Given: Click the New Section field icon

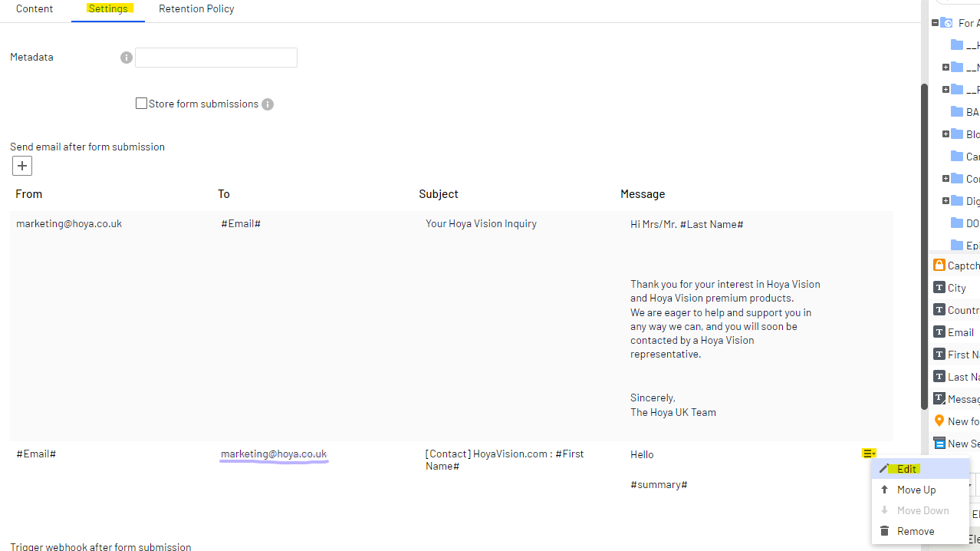Looking at the screenshot, I should (939, 443).
